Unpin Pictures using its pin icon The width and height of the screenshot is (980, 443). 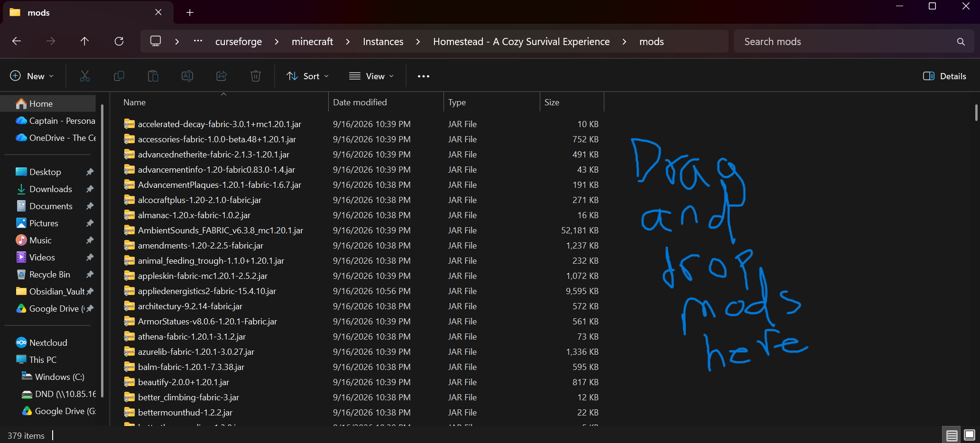click(x=90, y=223)
